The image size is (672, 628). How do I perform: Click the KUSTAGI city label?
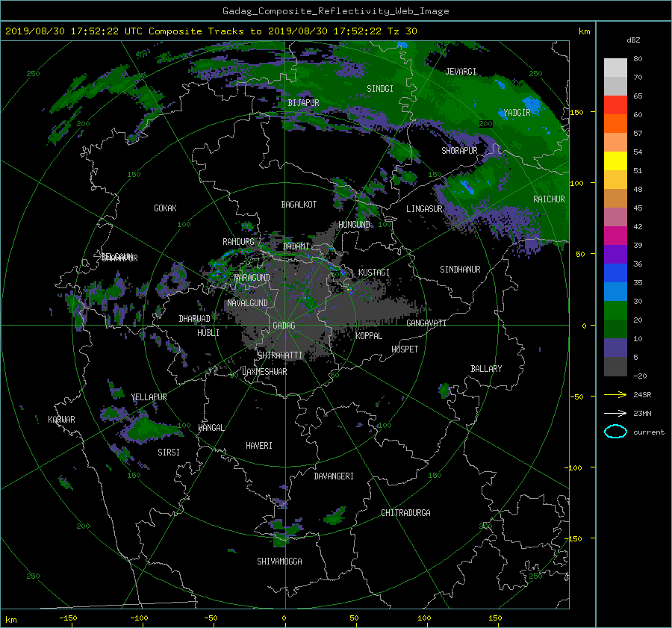point(374,273)
